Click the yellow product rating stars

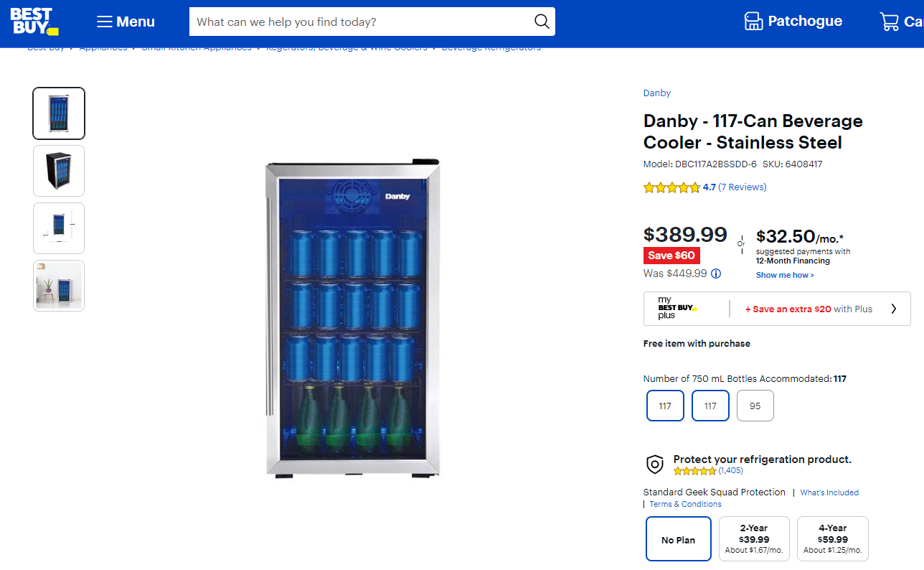(671, 187)
